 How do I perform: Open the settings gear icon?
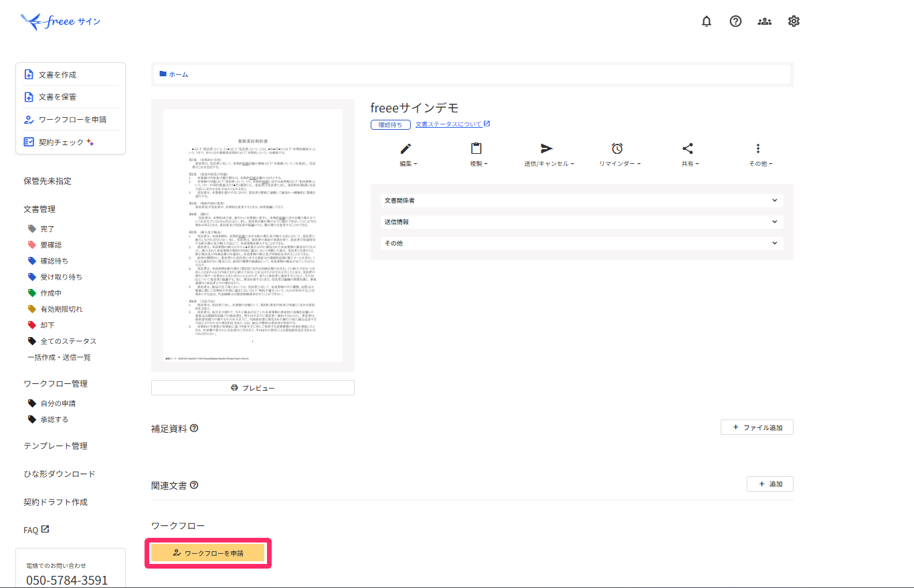[x=794, y=21]
